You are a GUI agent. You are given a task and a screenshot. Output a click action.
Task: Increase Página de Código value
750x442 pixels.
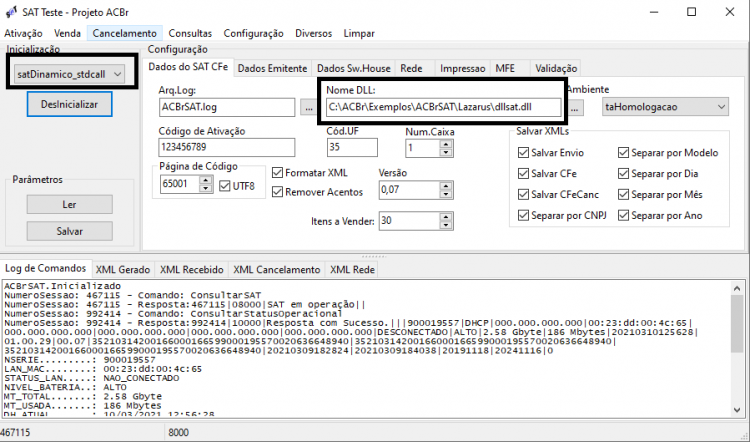206,180
